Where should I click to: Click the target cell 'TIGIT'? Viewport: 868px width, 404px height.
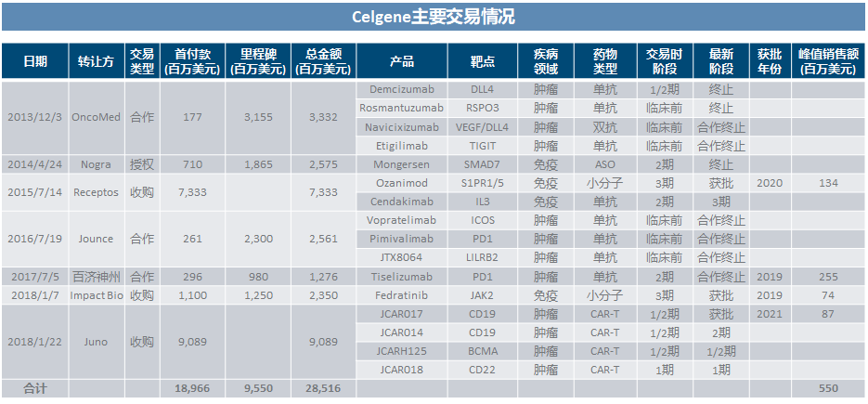pyautogui.click(x=482, y=147)
